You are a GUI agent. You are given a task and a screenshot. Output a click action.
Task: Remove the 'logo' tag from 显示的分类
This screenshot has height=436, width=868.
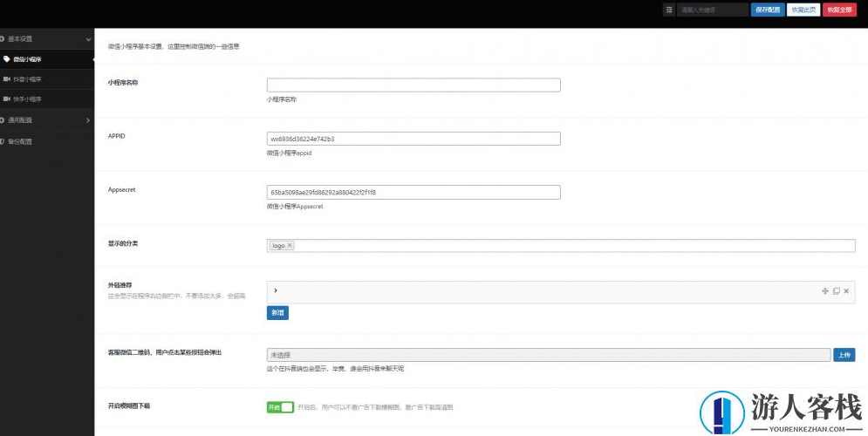pos(290,246)
